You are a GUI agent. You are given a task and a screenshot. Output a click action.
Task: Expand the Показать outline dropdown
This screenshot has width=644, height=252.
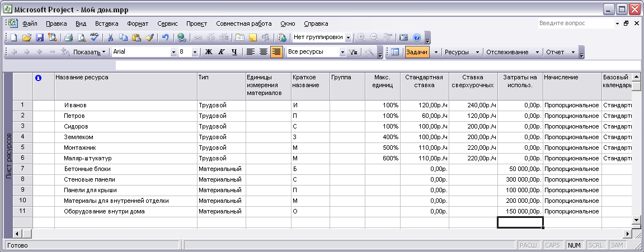(x=89, y=52)
